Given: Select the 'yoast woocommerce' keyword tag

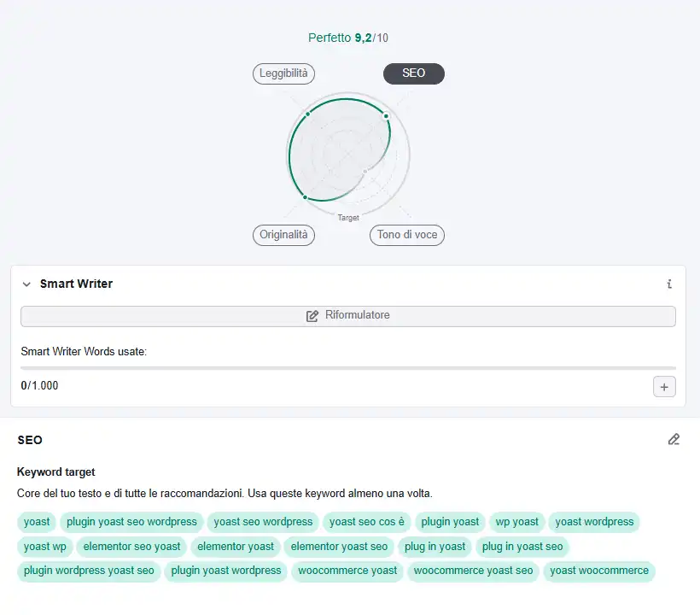Looking at the screenshot, I should tap(599, 571).
